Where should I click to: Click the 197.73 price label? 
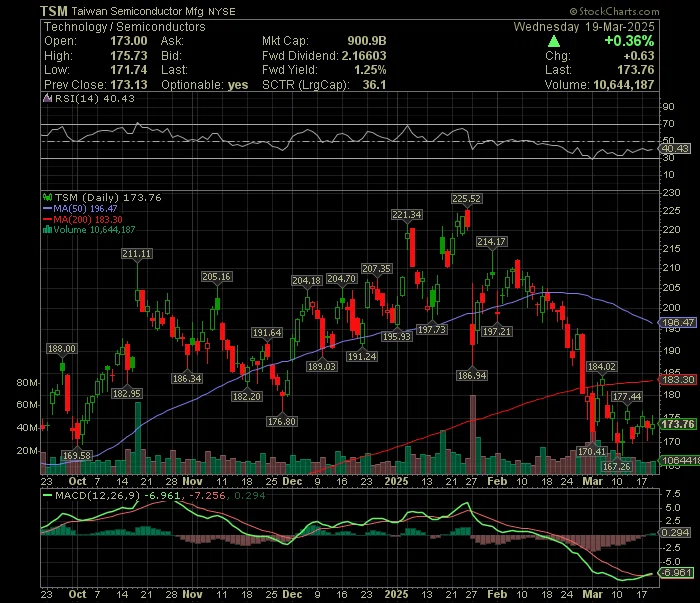click(x=432, y=329)
